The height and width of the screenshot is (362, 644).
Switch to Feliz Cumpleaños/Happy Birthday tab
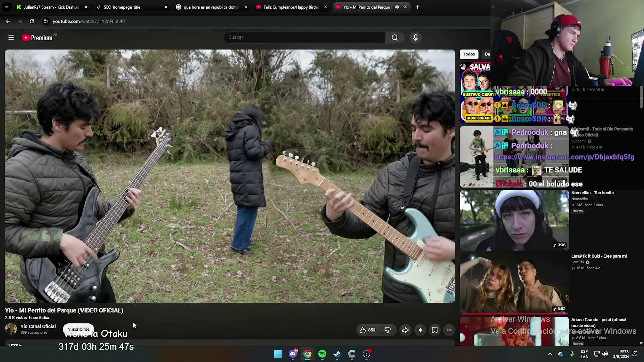(291, 7)
